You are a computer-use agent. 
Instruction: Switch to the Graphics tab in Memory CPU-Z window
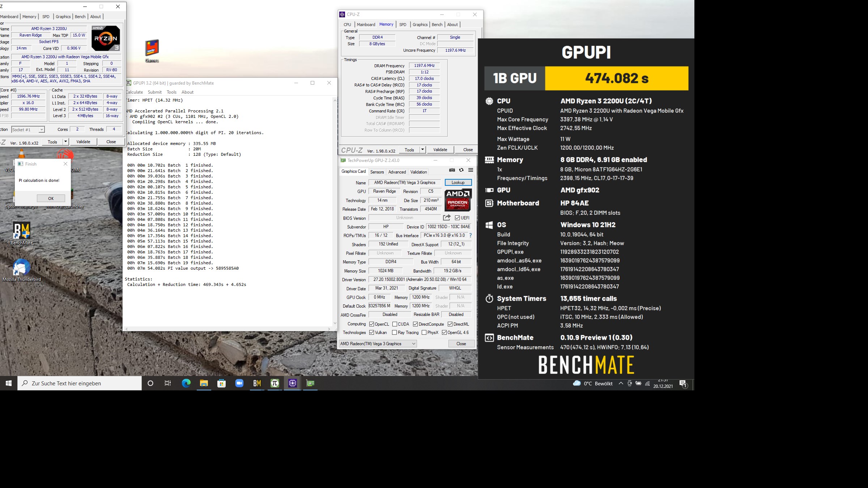[420, 25]
